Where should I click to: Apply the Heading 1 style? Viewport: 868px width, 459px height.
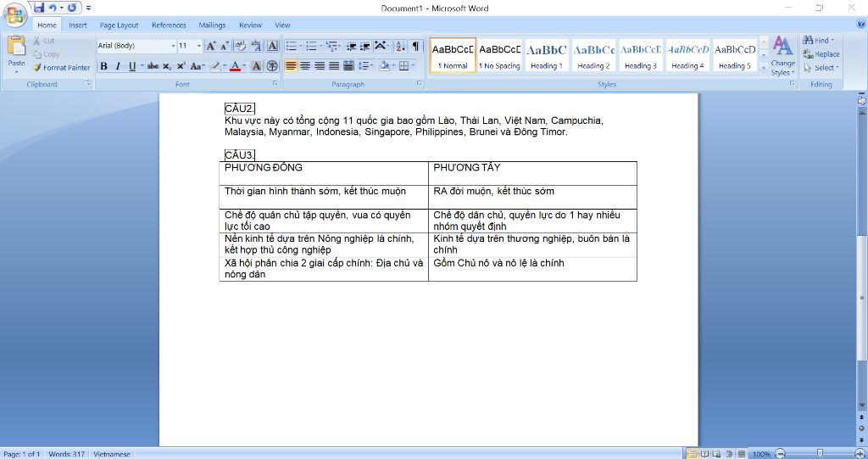[547, 55]
